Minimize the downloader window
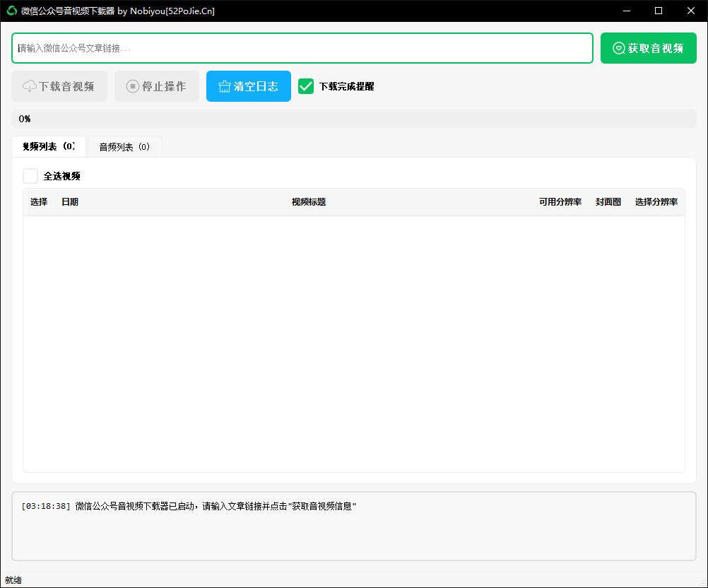The image size is (708, 588). point(627,11)
